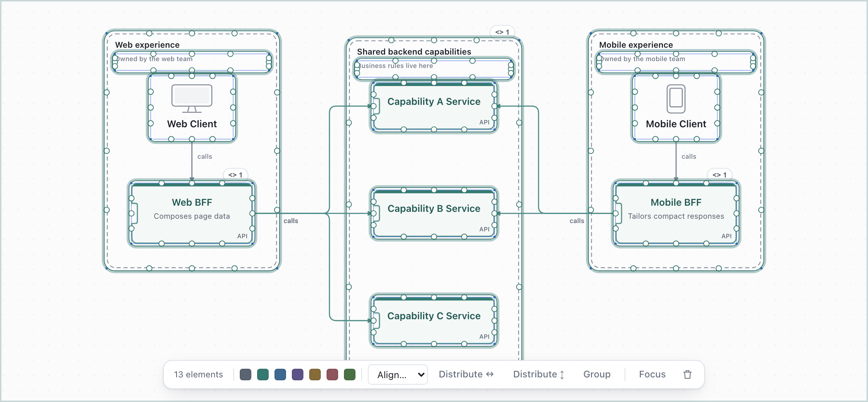Select the Capability C Service node

pyautogui.click(x=434, y=321)
